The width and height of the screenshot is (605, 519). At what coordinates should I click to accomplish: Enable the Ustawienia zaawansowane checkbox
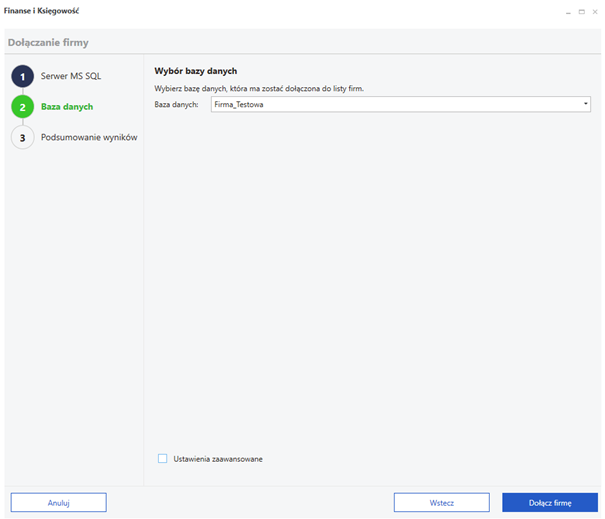point(162,458)
